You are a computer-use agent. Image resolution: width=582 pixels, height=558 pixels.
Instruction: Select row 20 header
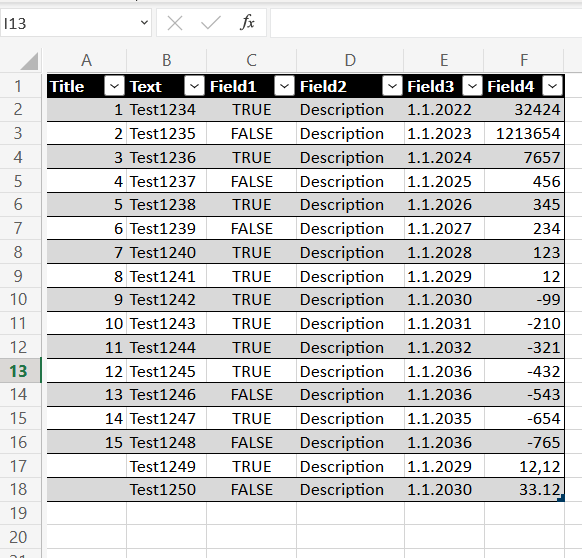pyautogui.click(x=19, y=537)
